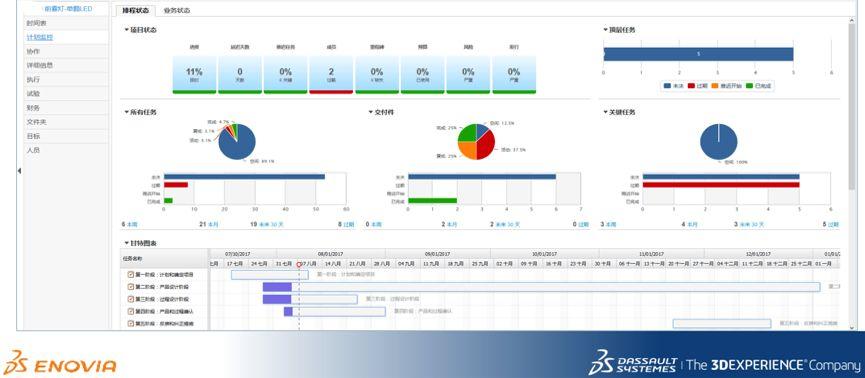Click the task icon beside 第四阶段 row

click(x=131, y=311)
